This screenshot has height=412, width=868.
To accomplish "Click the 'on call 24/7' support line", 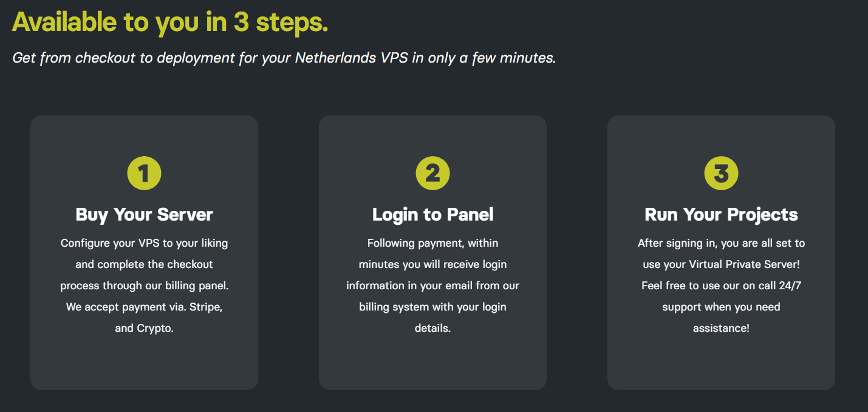I will [721, 286].
